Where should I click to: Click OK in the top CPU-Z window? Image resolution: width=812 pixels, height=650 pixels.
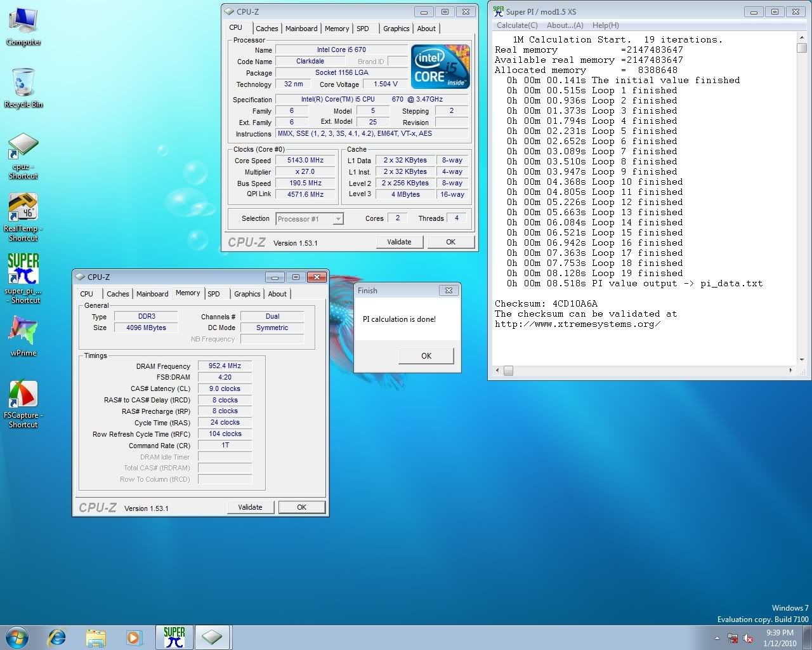[450, 242]
